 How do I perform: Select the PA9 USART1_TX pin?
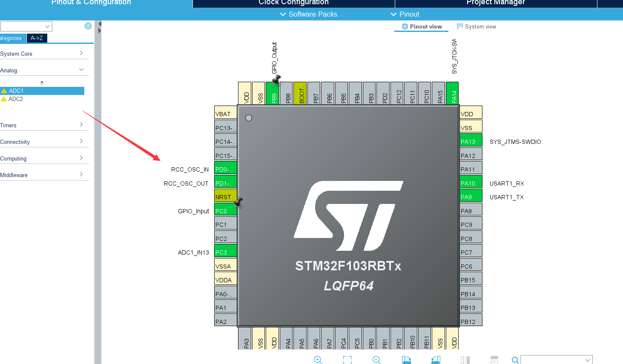pos(471,197)
